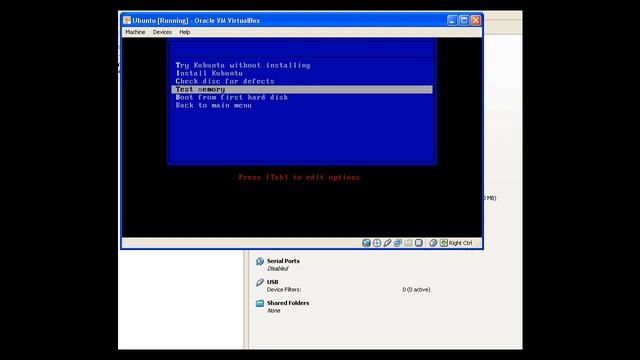Open the Machine menu
The height and width of the screenshot is (360, 640).
135,32
